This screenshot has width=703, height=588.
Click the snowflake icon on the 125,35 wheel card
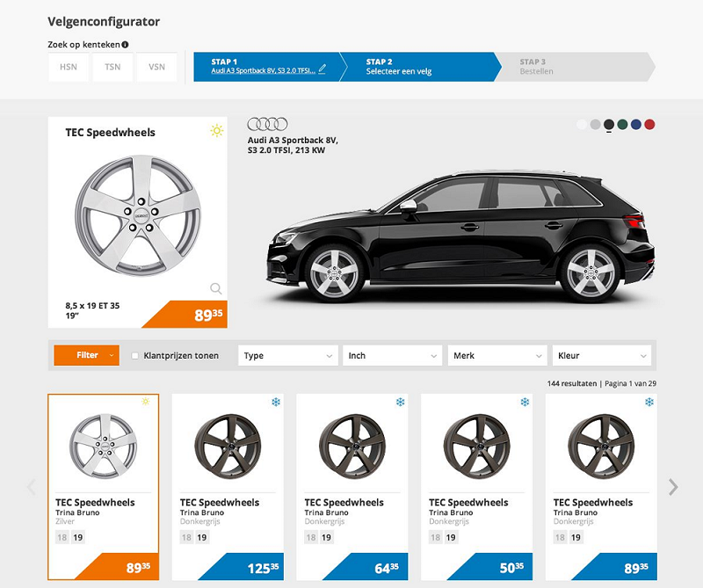(x=276, y=402)
